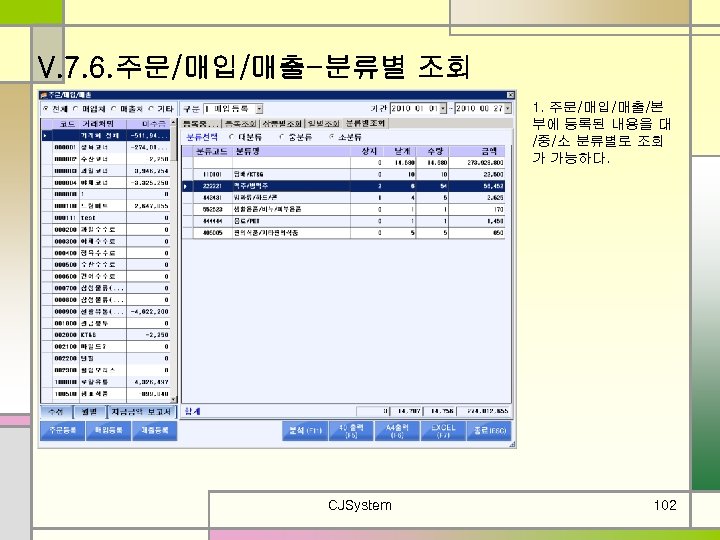The height and width of the screenshot is (540, 720).
Task: Click the window title bar app icon
Action: pos(44,95)
